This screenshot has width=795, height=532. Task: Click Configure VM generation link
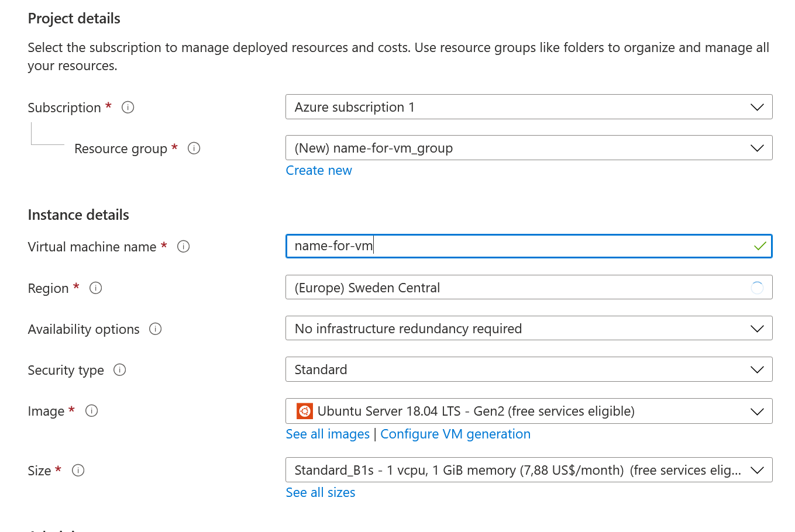click(455, 434)
